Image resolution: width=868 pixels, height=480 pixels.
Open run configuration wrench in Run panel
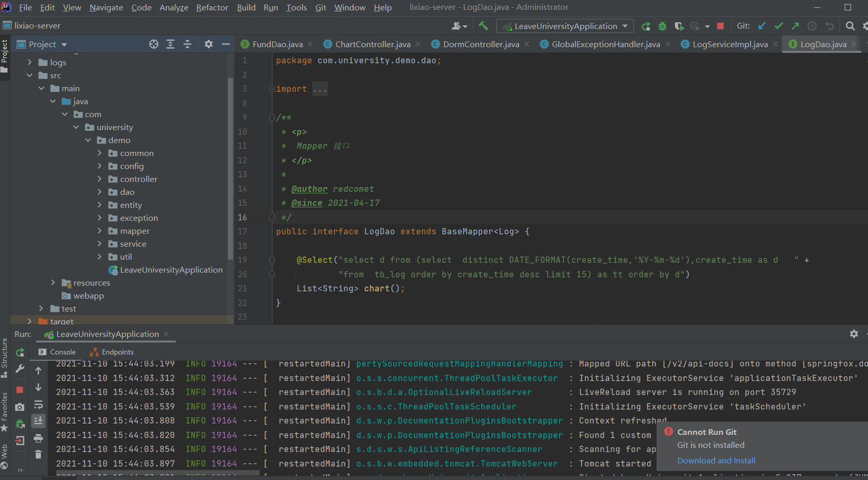pyautogui.click(x=20, y=369)
